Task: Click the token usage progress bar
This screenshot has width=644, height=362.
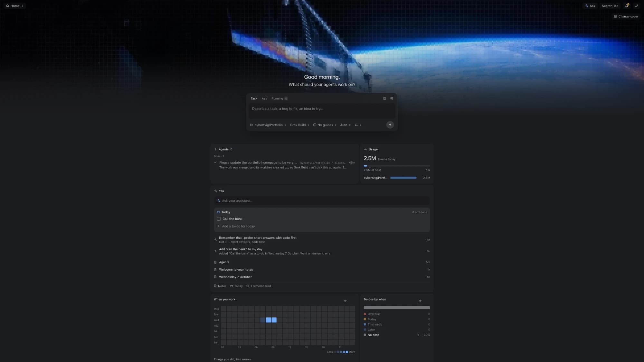Action: click(397, 166)
